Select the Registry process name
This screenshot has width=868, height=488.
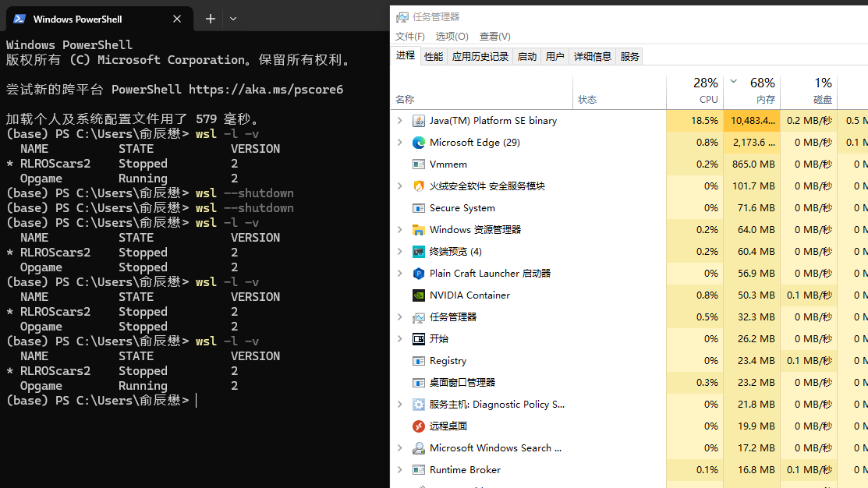tap(448, 361)
